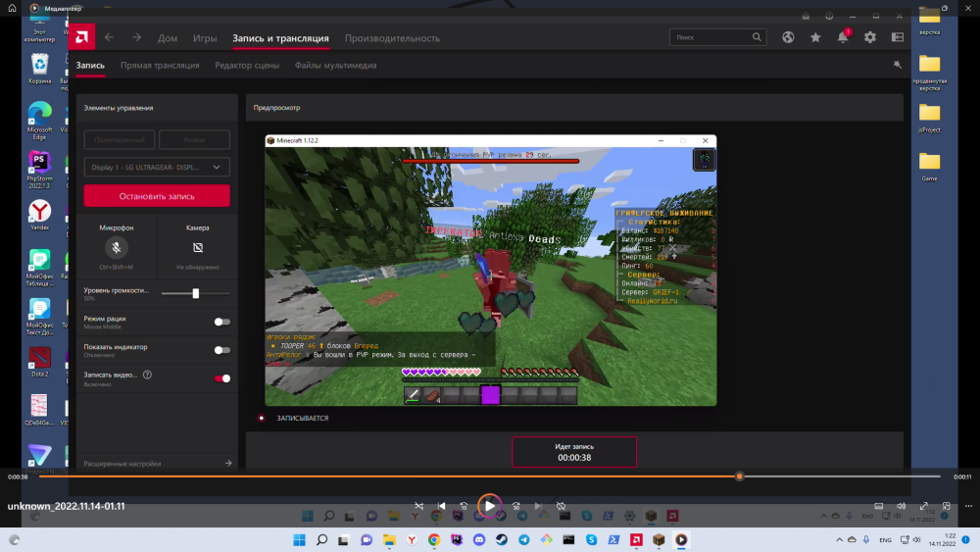The width and height of the screenshot is (980, 552).
Task: Toggle the muted microphone icon
Action: tap(117, 247)
